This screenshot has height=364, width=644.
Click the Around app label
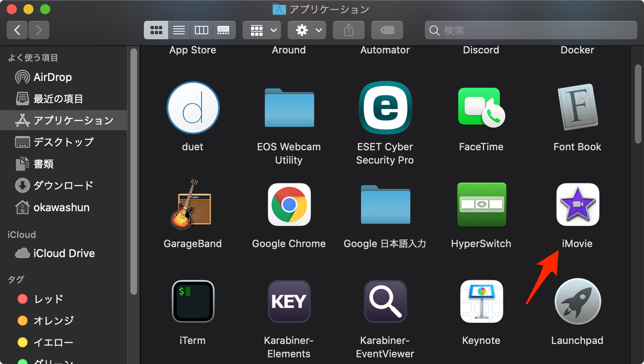click(289, 50)
